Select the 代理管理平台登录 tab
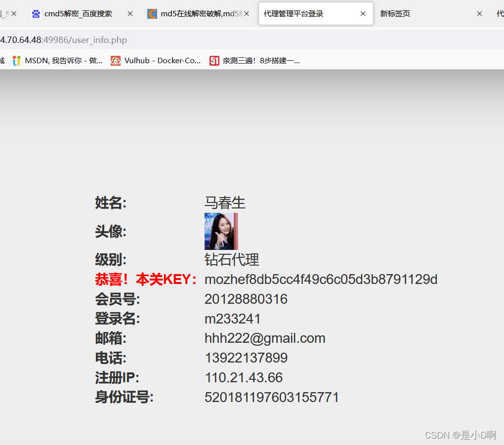The height and width of the screenshot is (445, 504). (x=316, y=14)
